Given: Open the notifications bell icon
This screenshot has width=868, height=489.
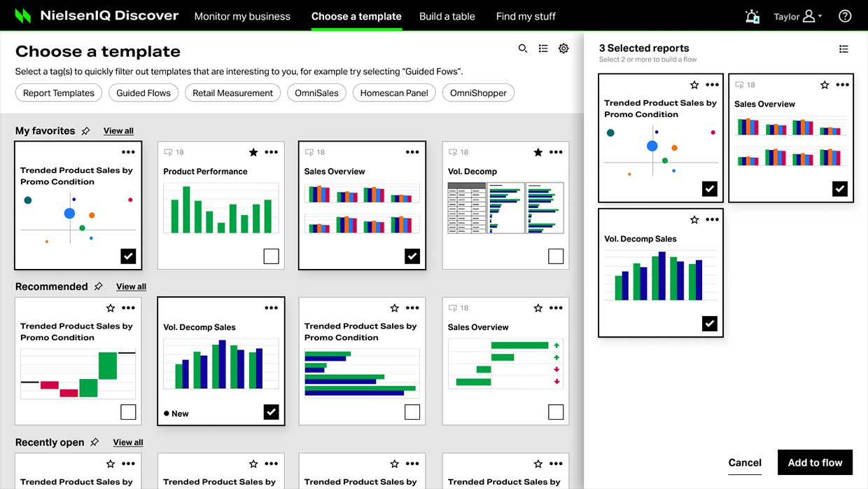Looking at the screenshot, I should 752,16.
